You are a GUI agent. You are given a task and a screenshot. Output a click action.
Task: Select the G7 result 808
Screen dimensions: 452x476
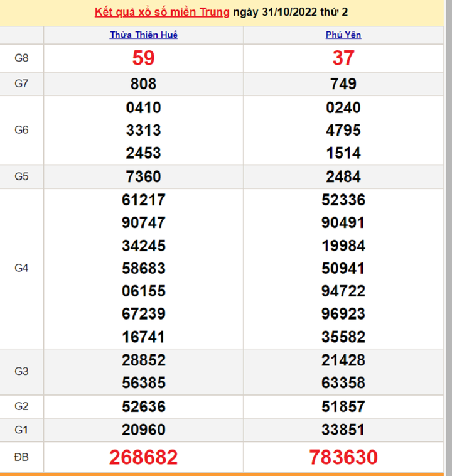(x=144, y=84)
